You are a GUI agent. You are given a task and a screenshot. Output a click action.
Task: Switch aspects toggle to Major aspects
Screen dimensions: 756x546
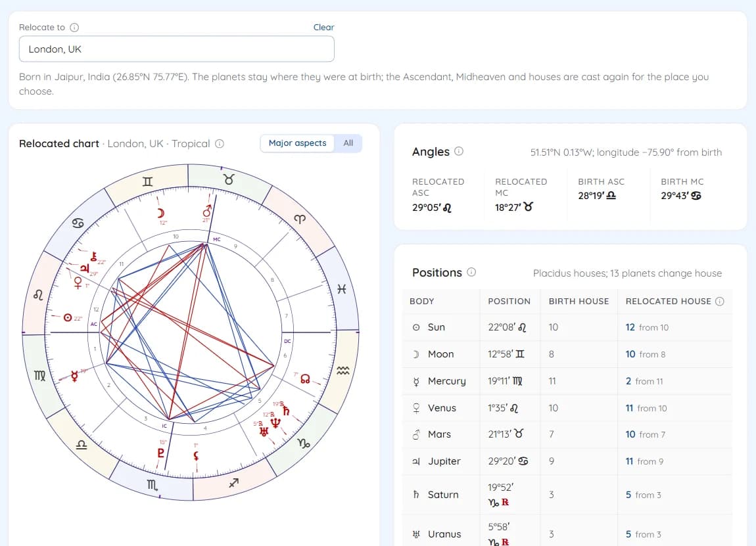[x=298, y=143]
